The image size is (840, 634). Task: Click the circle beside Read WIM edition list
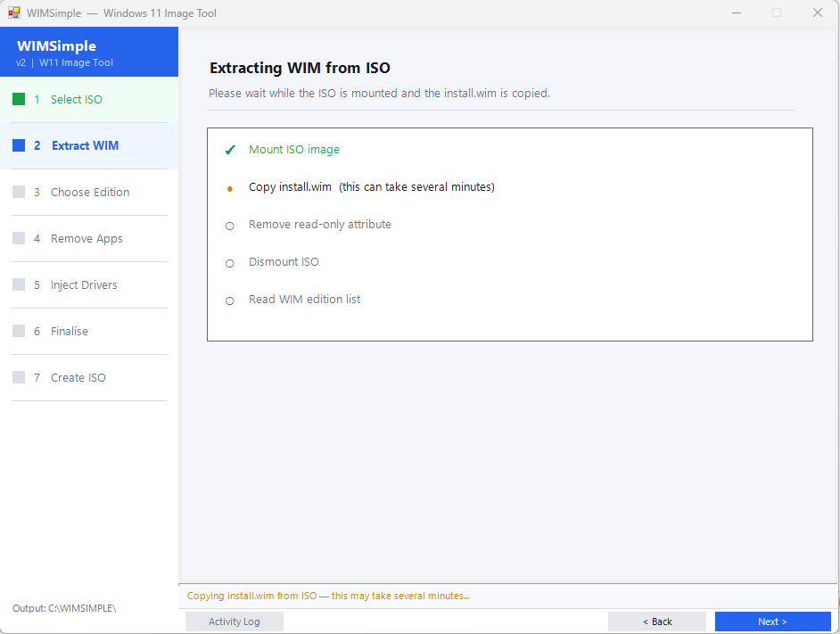(230, 301)
